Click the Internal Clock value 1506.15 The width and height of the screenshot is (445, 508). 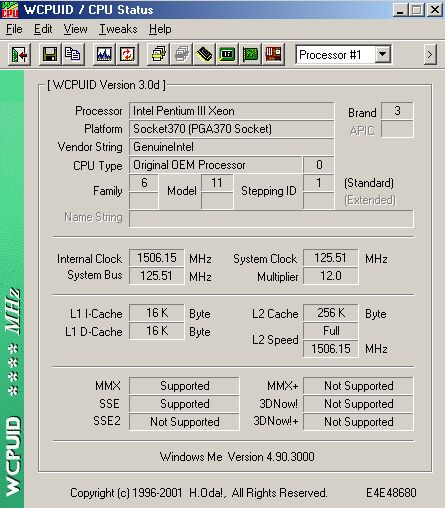click(x=157, y=258)
